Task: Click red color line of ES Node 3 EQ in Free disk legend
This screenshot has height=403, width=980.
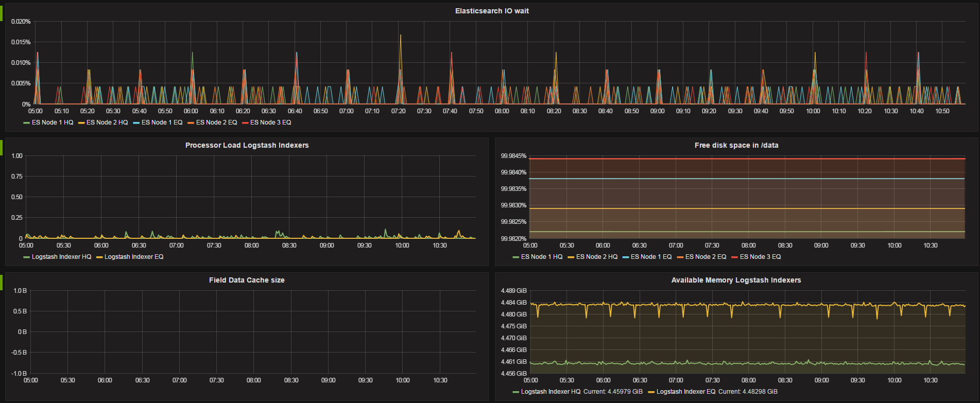Action: point(735,257)
